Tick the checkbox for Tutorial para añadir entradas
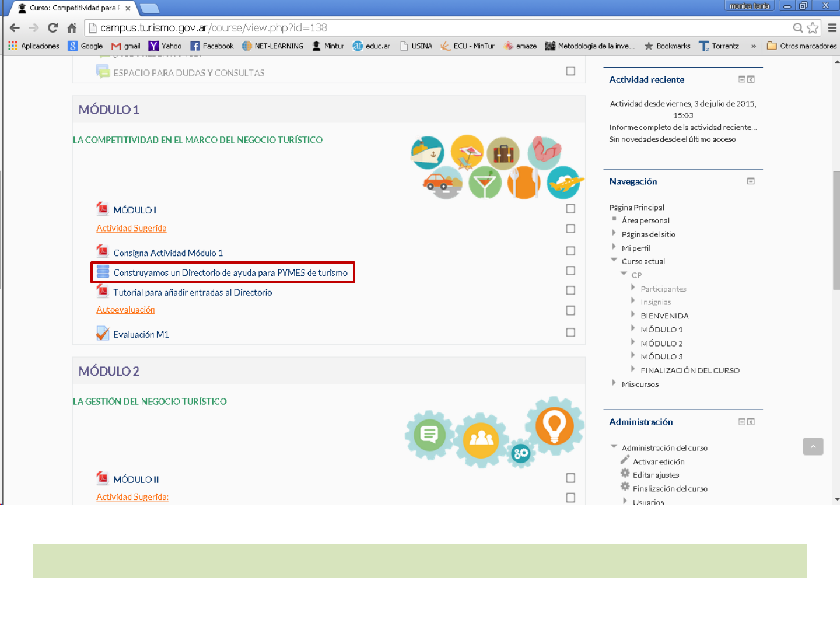 tap(570, 290)
